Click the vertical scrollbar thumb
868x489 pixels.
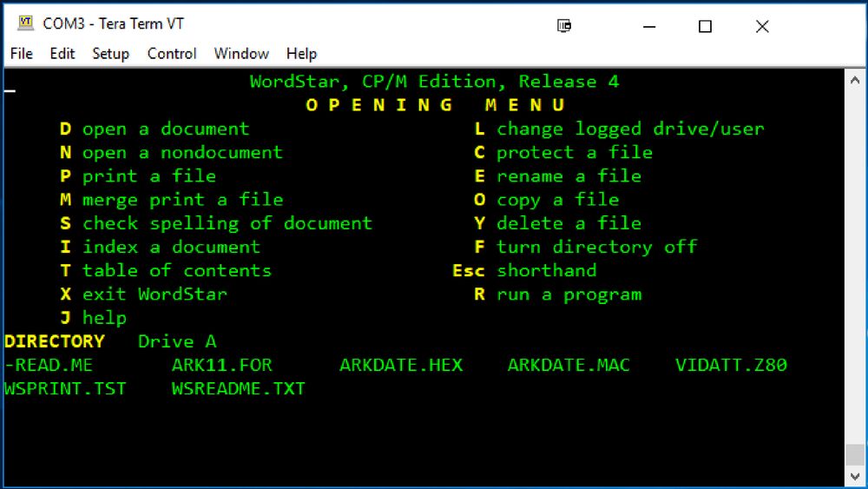(x=855, y=454)
